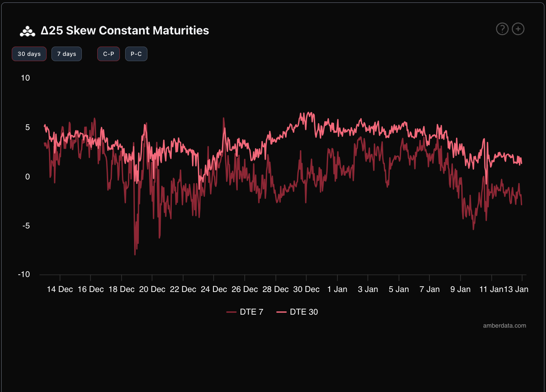Click the 24 Dec axis label
The height and width of the screenshot is (392, 546).
pos(214,289)
